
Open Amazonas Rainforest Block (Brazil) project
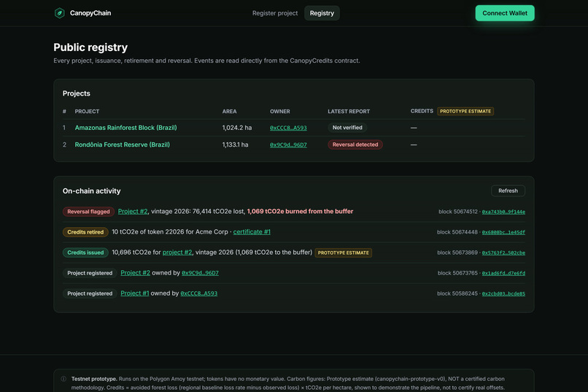(125, 128)
